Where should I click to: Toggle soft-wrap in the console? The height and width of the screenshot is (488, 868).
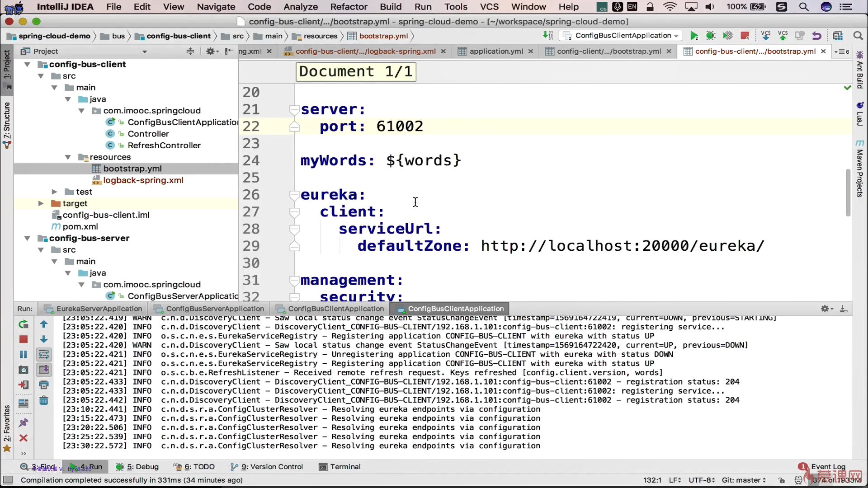(44, 355)
